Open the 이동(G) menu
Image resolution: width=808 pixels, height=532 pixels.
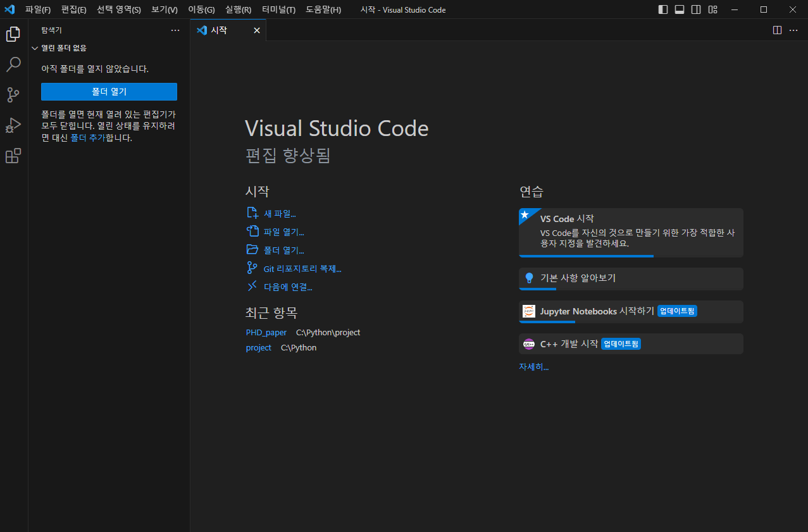click(202, 9)
